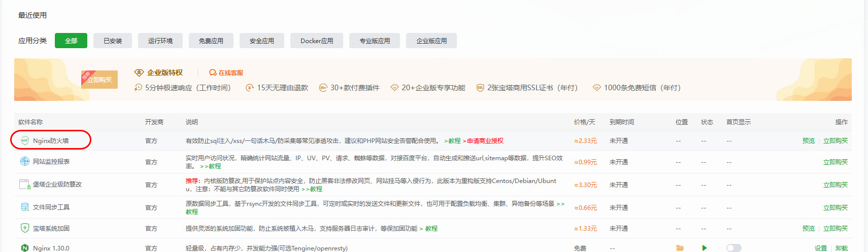Click 立即购买 for 堡塔企业级防篡改
Viewport: 868px width, 252px height.
pos(836,185)
